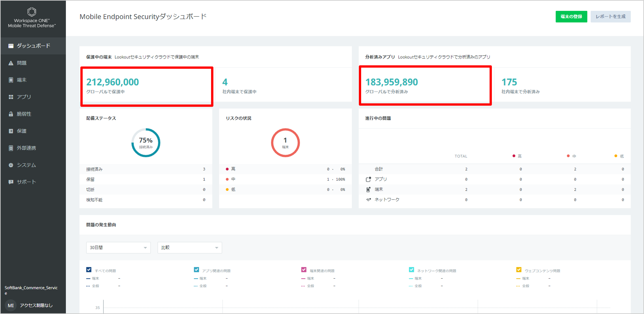
Task: Open 端末 device icon in sidebar
Action: (x=11, y=80)
